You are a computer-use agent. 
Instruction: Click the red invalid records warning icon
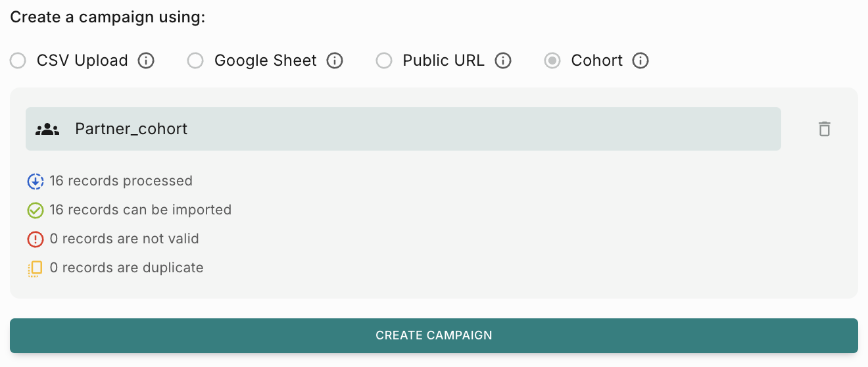36,239
